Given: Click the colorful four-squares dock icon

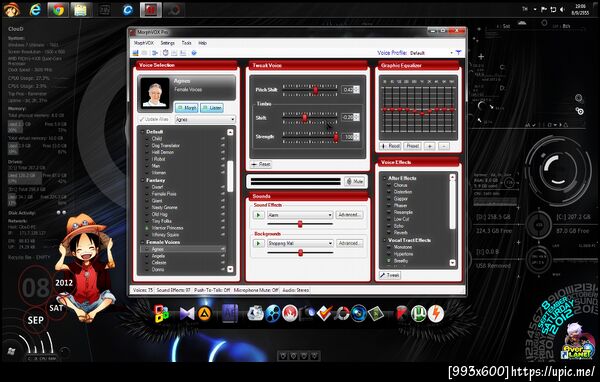Looking at the screenshot, I should [x=161, y=314].
